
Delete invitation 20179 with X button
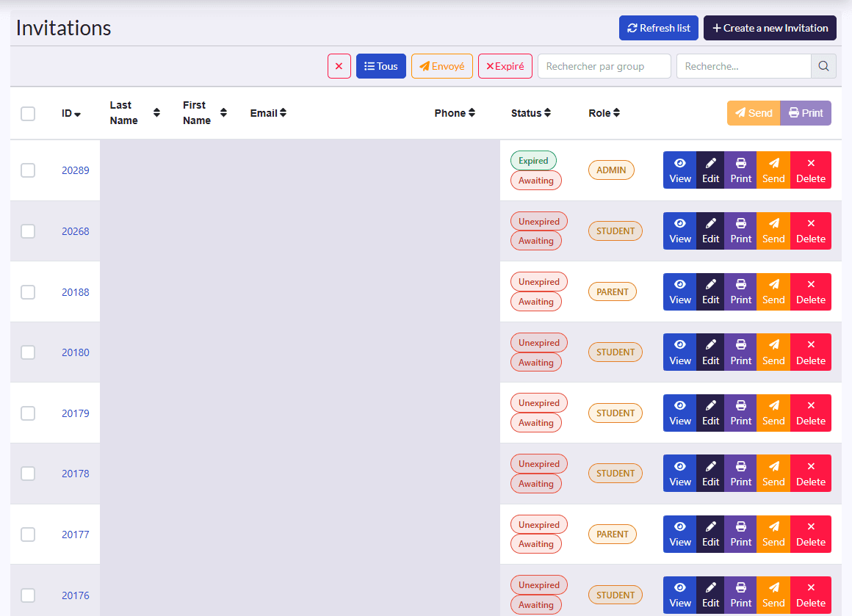pyautogui.click(x=811, y=413)
